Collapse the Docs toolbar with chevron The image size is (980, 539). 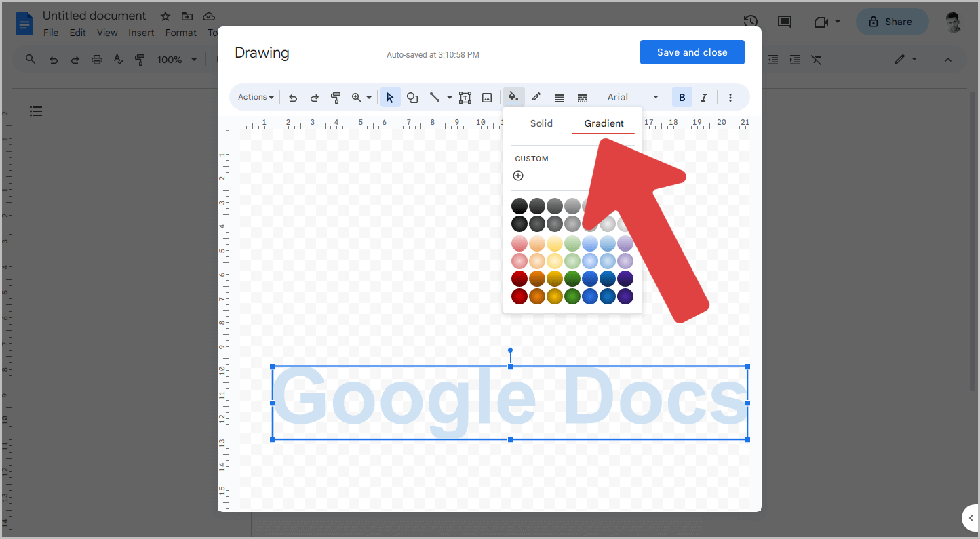[948, 60]
